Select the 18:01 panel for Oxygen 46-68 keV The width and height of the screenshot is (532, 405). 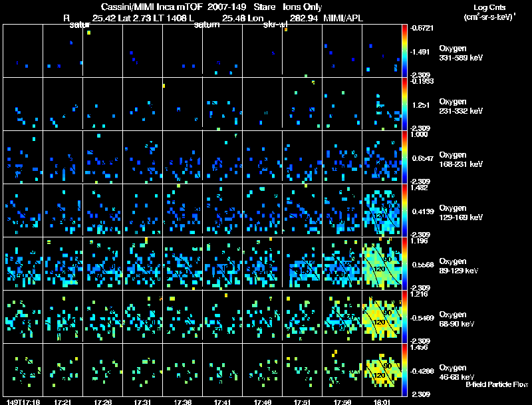382,370
